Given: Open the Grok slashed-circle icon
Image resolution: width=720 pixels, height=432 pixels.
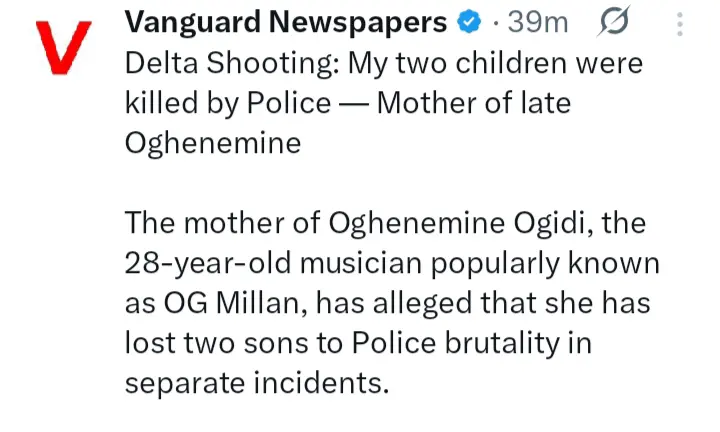Looking at the screenshot, I should point(612,22).
